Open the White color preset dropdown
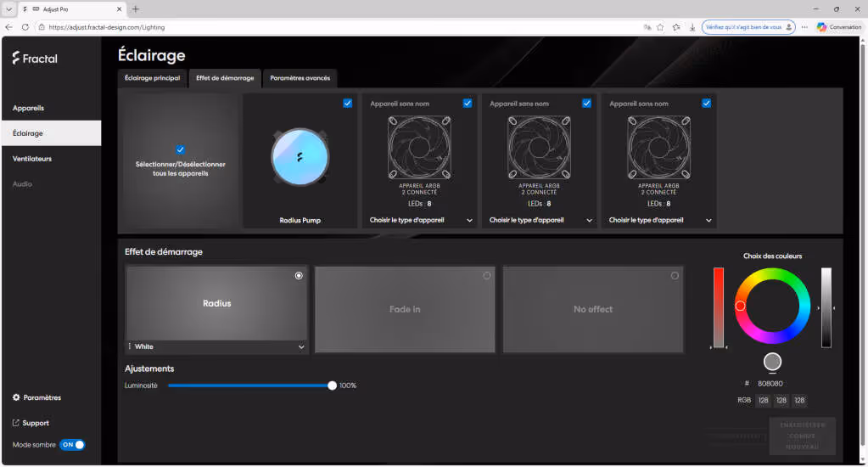 tap(216, 346)
